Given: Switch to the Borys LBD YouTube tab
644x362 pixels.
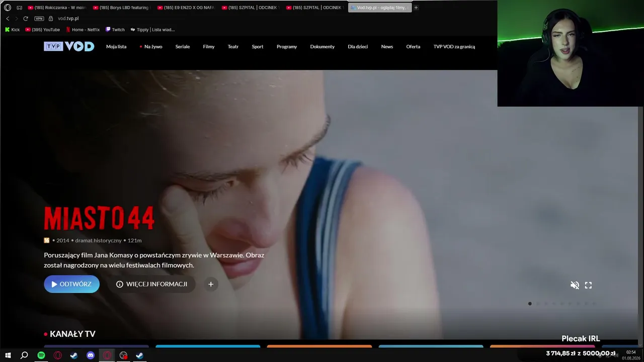Looking at the screenshot, I should click(122, 8).
